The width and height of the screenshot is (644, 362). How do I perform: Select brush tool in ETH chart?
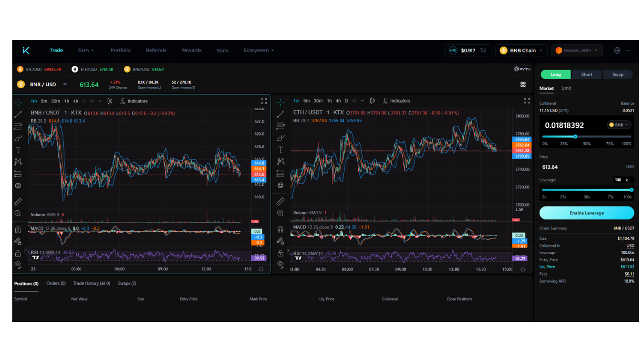(x=280, y=138)
